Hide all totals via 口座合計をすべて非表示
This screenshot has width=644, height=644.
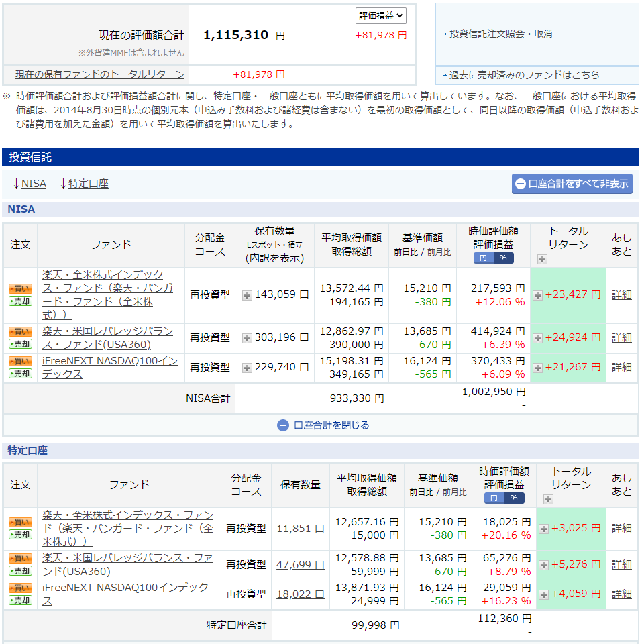click(x=572, y=184)
